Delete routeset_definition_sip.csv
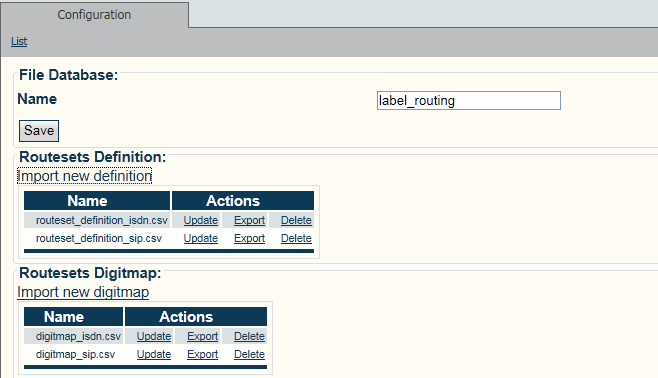 (x=296, y=238)
